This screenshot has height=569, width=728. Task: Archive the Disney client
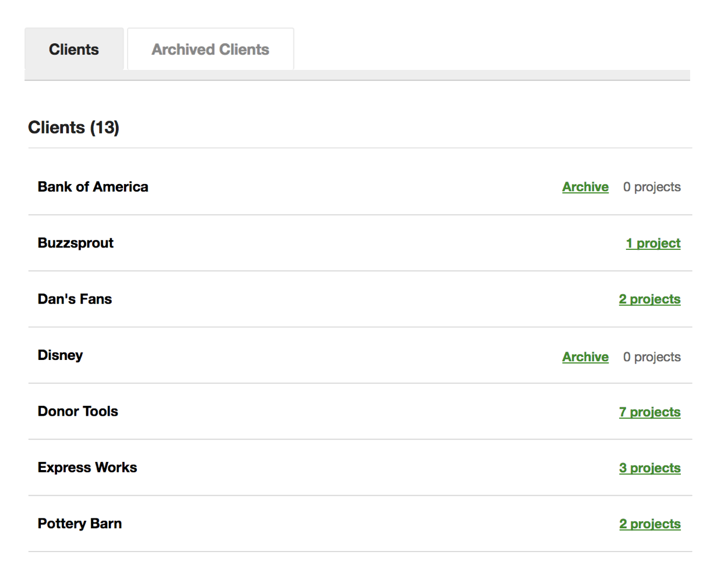(585, 357)
